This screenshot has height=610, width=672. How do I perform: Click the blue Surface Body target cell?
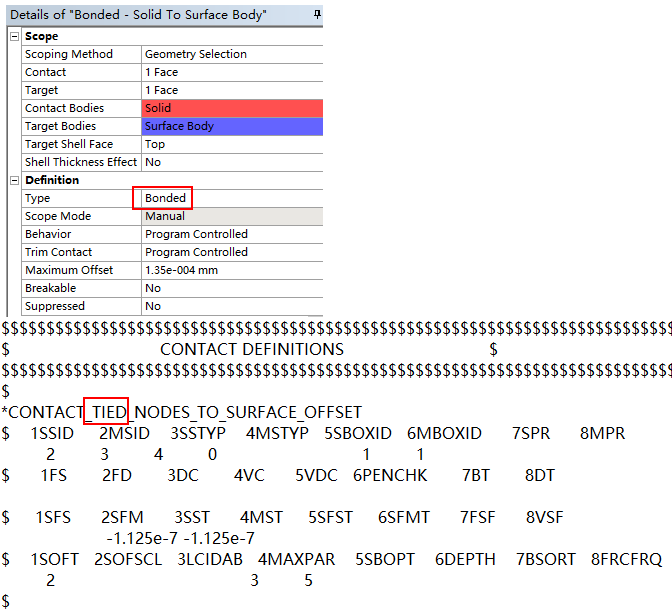(x=232, y=126)
